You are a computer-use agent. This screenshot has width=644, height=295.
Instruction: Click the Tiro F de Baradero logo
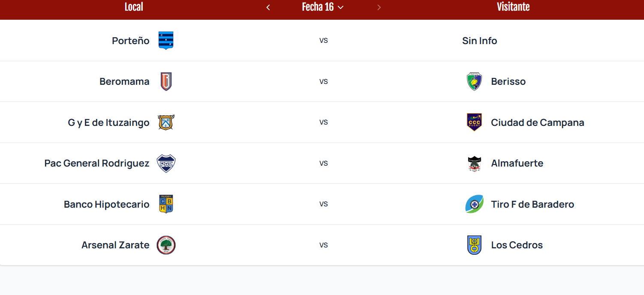click(474, 204)
